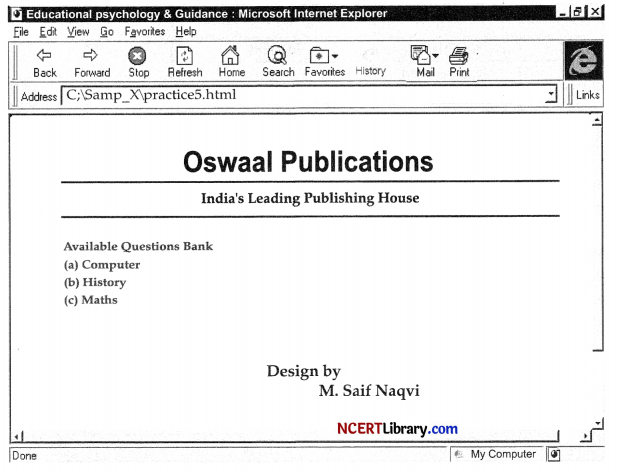
Task: Restore the Internet Explorer window
Action: pyautogui.click(x=577, y=12)
